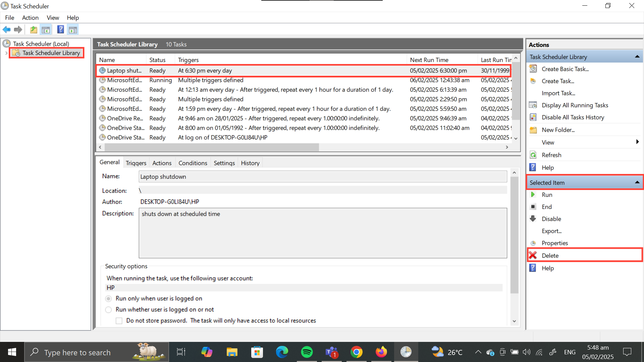Open Spotify from the taskbar
Screen dimensions: 644x362
tap(307, 352)
